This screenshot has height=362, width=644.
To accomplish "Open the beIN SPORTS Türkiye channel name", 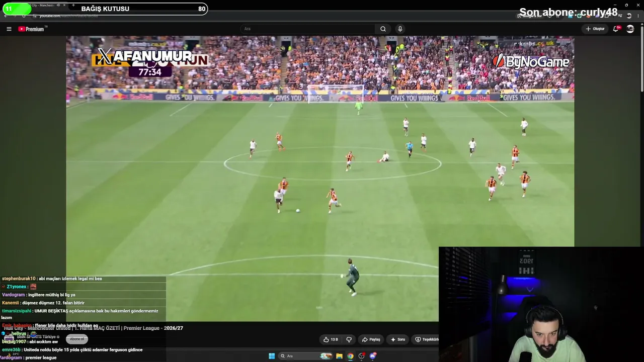I will [x=38, y=337].
